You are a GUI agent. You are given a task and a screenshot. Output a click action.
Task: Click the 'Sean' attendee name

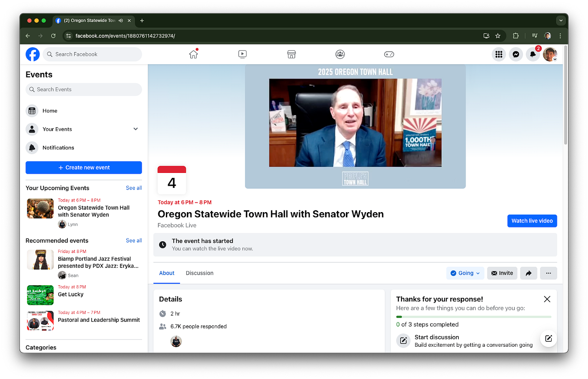coord(73,276)
